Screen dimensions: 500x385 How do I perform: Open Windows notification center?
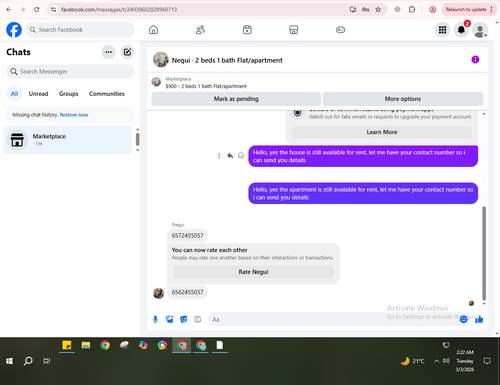(487, 361)
